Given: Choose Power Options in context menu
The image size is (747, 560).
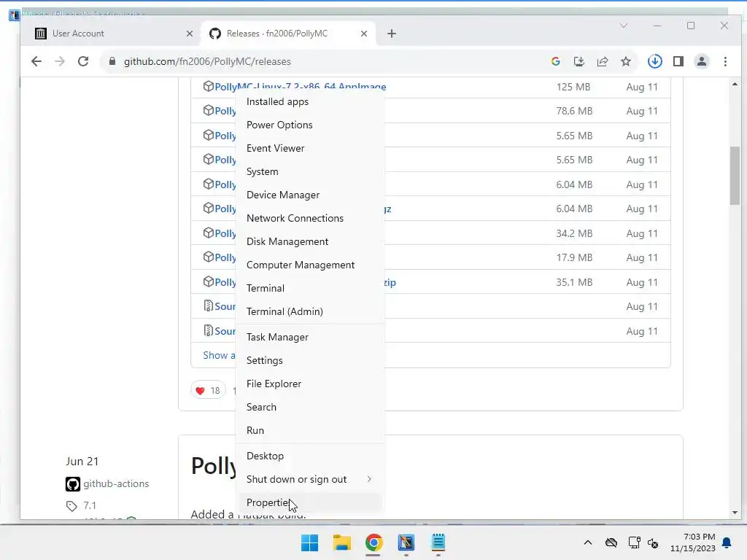Looking at the screenshot, I should point(309,125).
